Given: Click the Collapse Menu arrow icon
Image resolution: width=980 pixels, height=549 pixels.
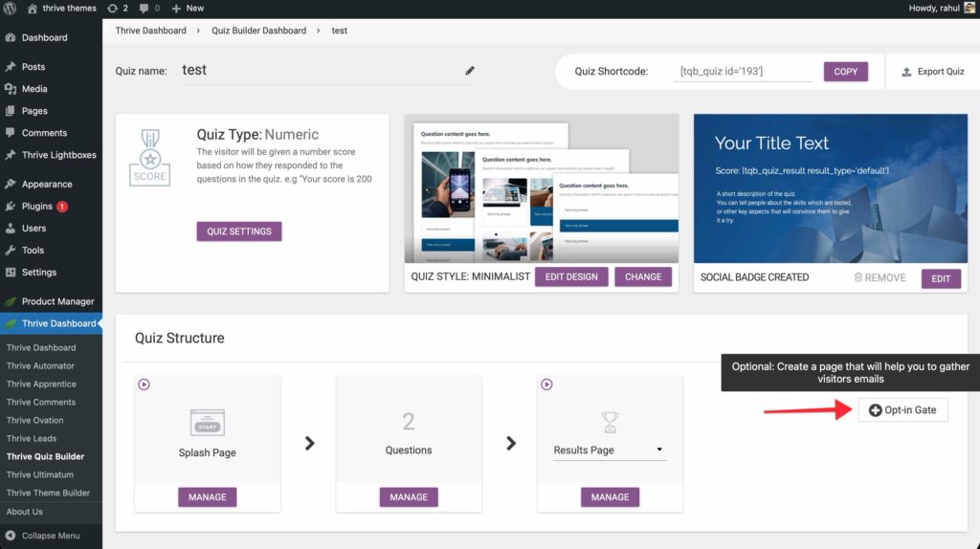Looking at the screenshot, I should (11, 536).
